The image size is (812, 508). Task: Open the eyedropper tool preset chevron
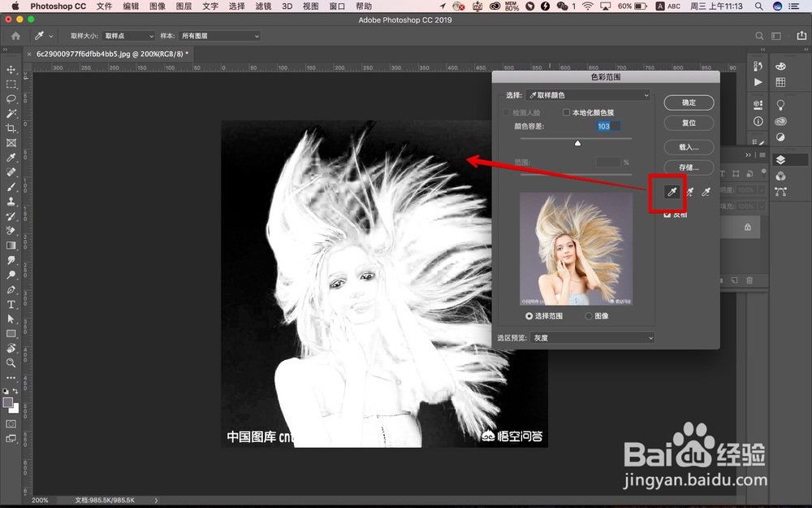50,37
